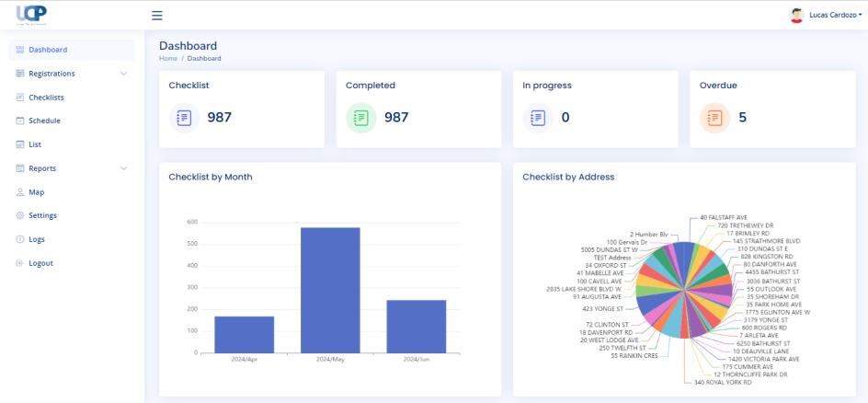Viewport: 868px width, 403px height.
Task: Click the 1775 EGLINTON AVE W label
Action: click(x=777, y=312)
